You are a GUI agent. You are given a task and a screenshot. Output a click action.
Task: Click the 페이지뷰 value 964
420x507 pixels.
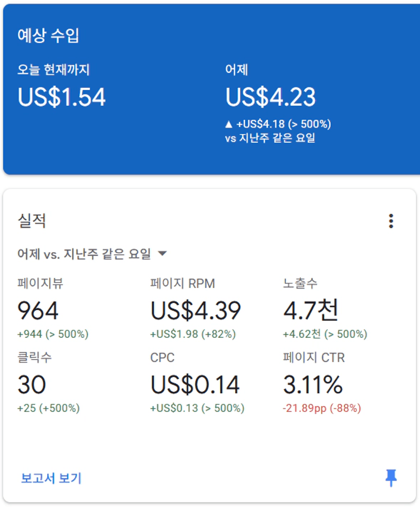pyautogui.click(x=38, y=310)
